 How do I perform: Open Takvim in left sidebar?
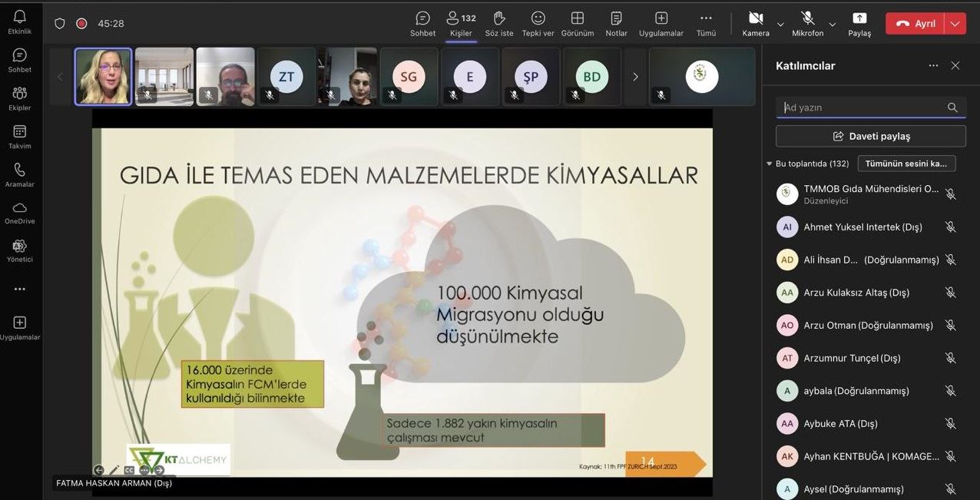[x=19, y=137]
